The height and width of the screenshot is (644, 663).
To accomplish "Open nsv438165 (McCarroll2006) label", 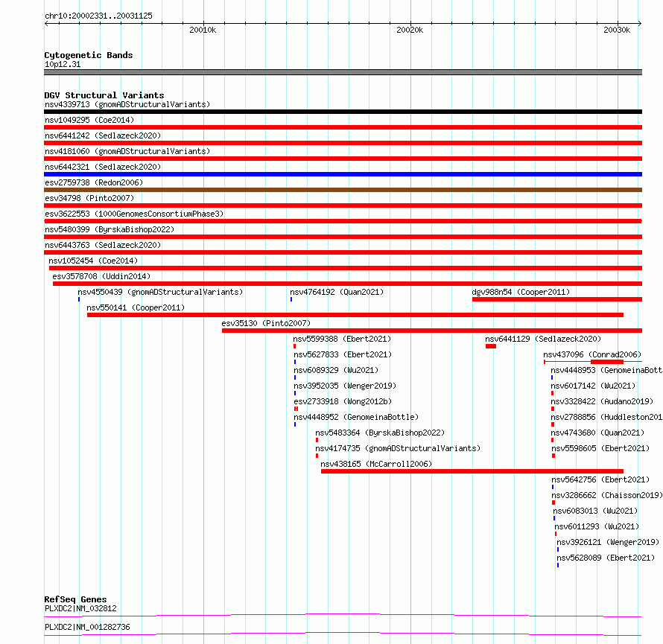I will 376,464.
